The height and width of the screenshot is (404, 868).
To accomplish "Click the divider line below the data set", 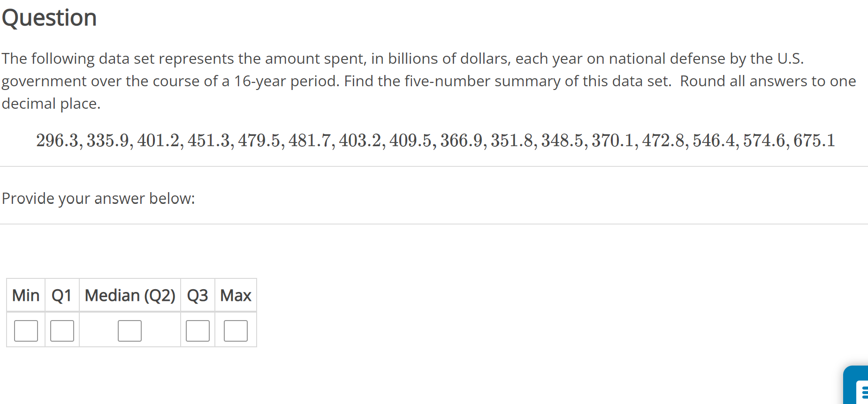I will (434, 165).
